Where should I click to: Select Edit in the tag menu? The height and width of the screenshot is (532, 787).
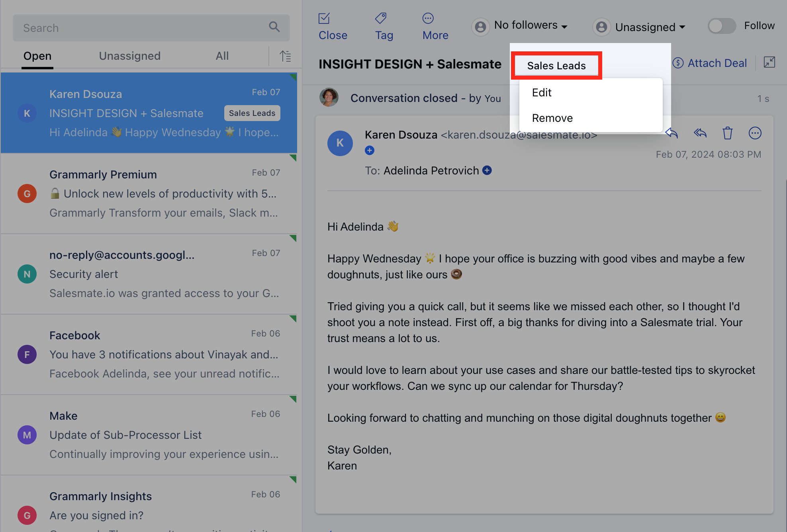click(x=542, y=93)
